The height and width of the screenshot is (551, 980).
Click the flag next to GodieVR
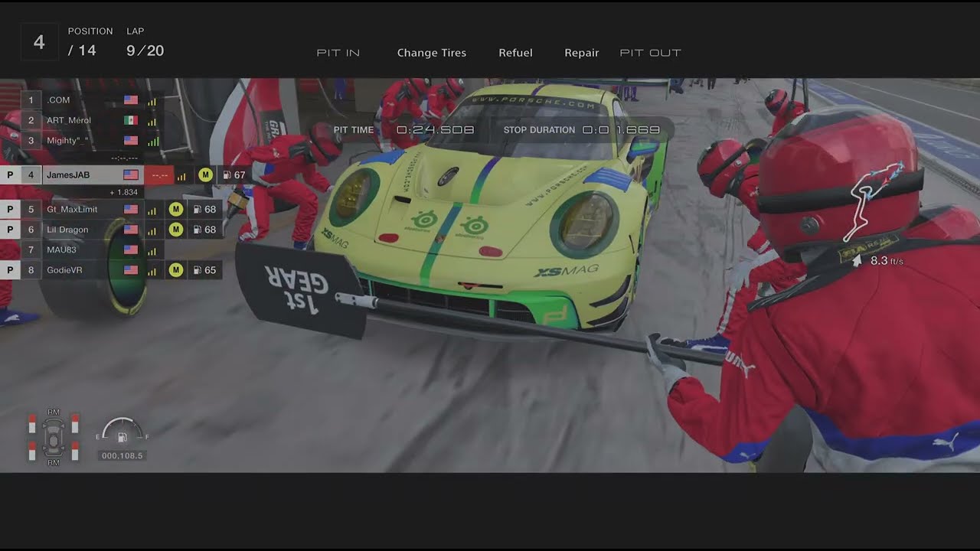point(131,270)
